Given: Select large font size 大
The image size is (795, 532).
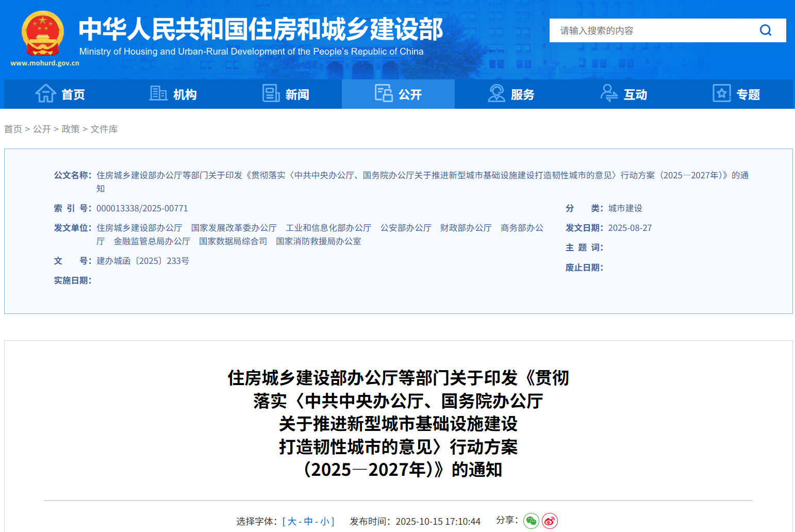Looking at the screenshot, I should 292,522.
